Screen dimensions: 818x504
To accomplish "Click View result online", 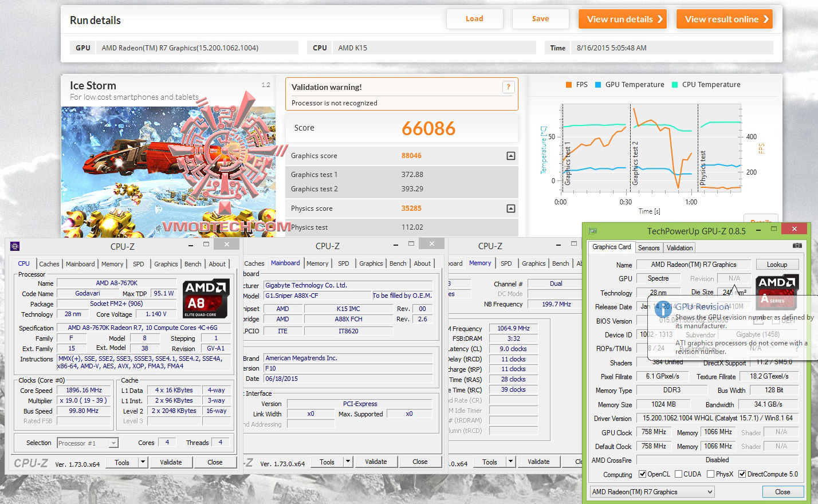I will click(x=725, y=19).
